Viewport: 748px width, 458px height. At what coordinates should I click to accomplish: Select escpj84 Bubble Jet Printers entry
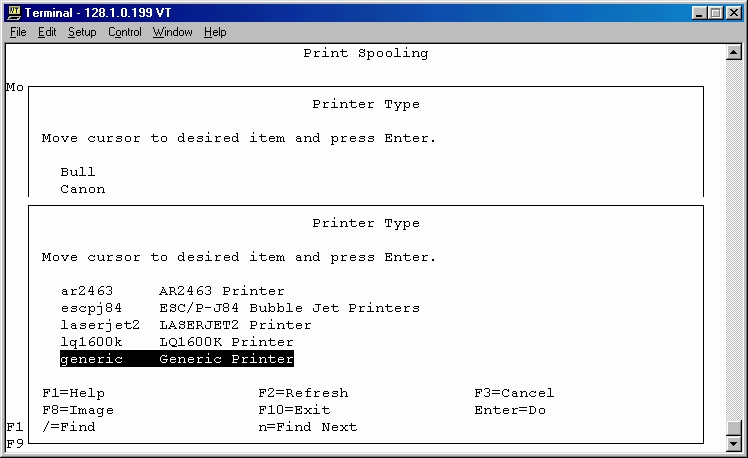click(x=240, y=308)
